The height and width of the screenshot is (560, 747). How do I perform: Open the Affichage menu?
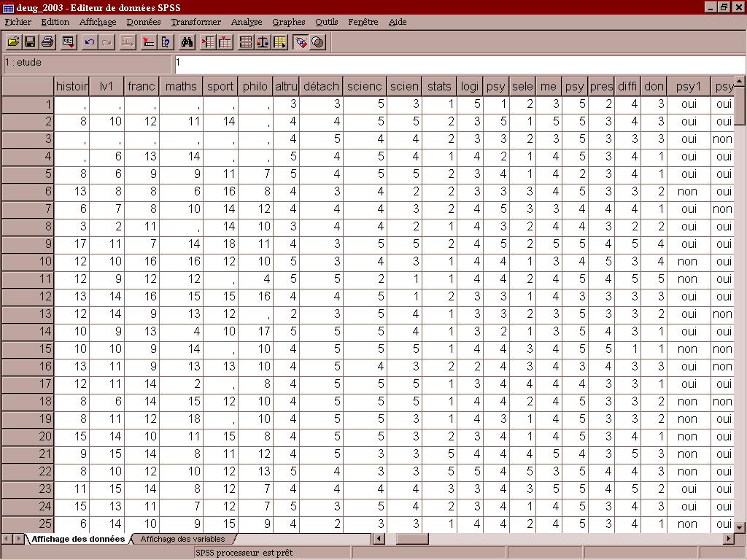[98, 22]
